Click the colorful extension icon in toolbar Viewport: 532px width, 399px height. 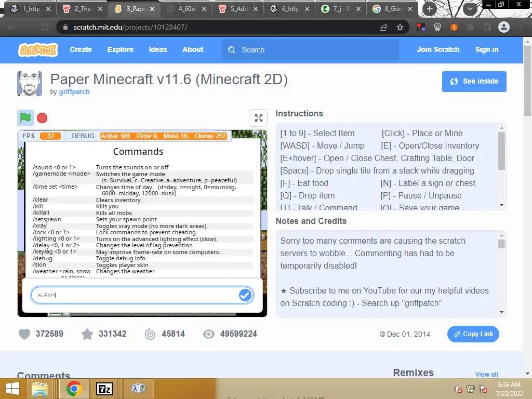pyautogui.click(x=421, y=27)
